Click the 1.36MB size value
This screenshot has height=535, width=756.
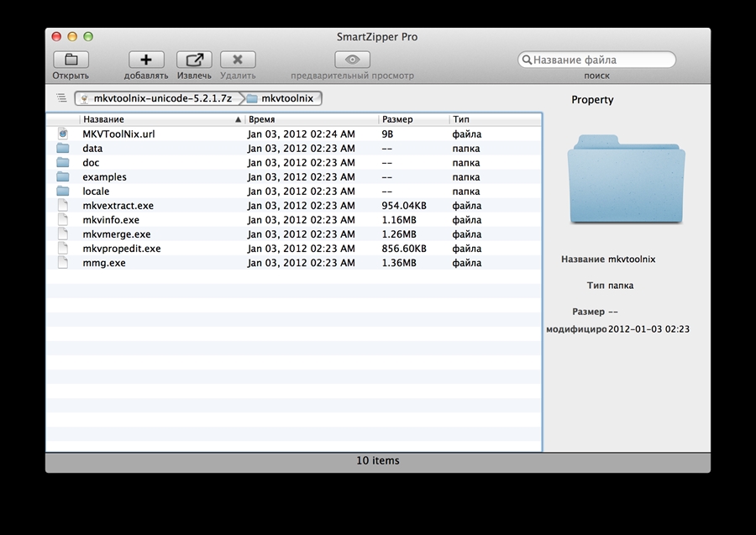[x=399, y=263]
